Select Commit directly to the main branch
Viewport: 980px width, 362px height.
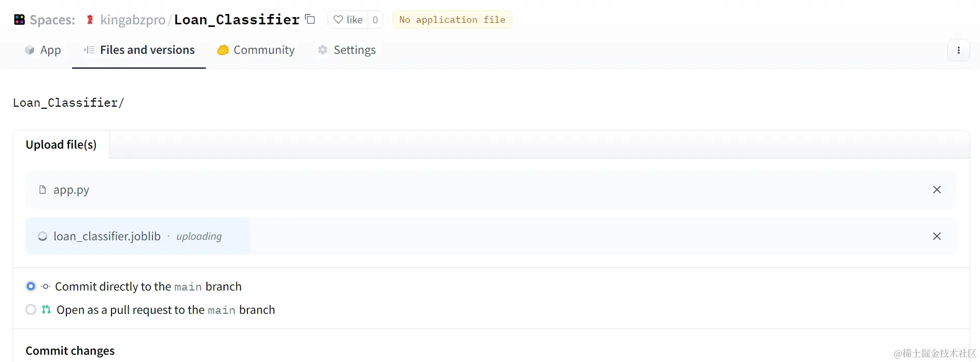click(x=31, y=286)
